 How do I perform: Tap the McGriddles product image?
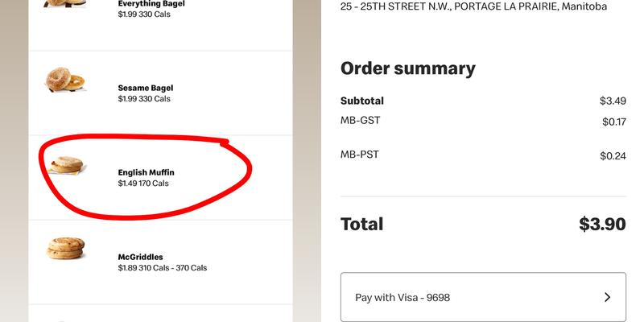click(64, 248)
